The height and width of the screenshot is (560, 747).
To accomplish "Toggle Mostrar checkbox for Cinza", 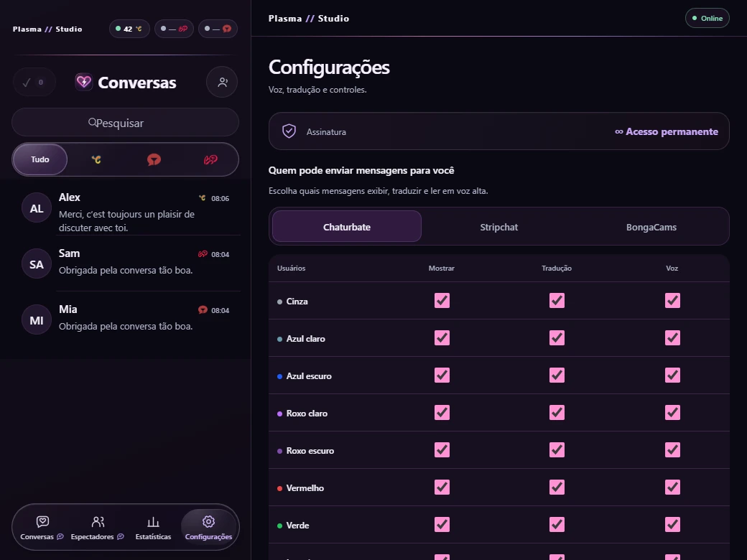I will (442, 301).
